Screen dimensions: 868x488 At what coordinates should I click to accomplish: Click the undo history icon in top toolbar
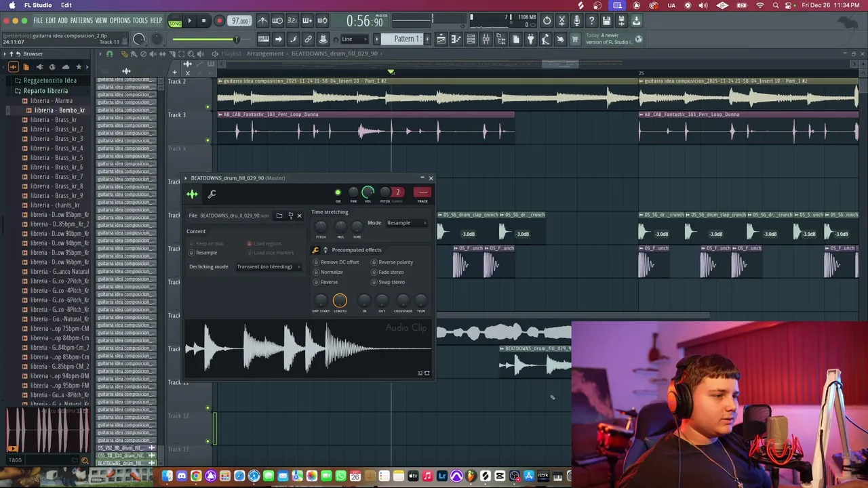547,20
